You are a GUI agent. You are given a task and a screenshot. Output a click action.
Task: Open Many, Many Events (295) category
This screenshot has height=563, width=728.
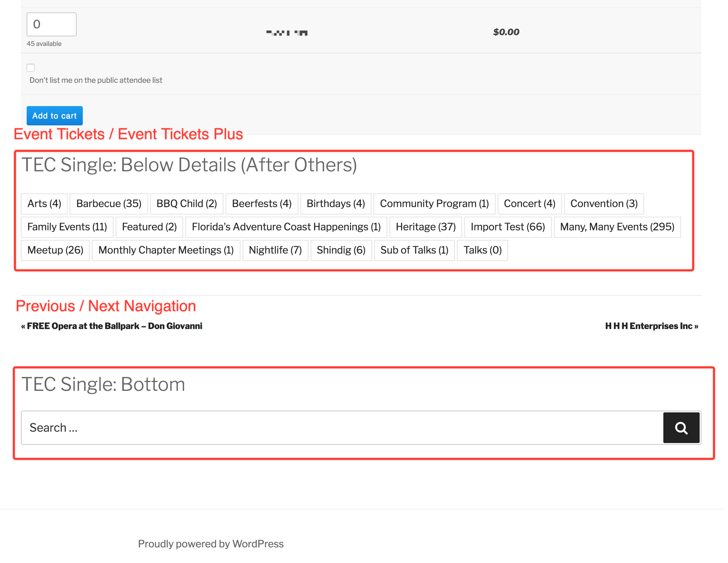pos(617,227)
